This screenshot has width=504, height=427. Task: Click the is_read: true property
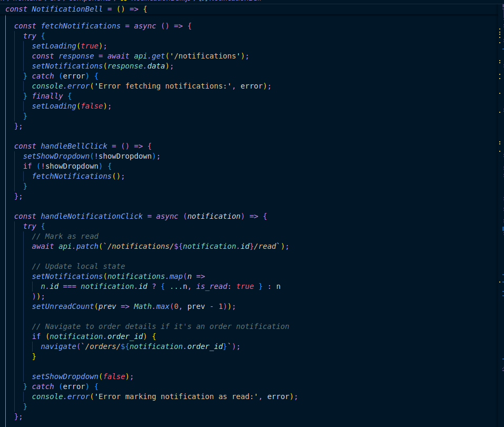click(x=225, y=286)
